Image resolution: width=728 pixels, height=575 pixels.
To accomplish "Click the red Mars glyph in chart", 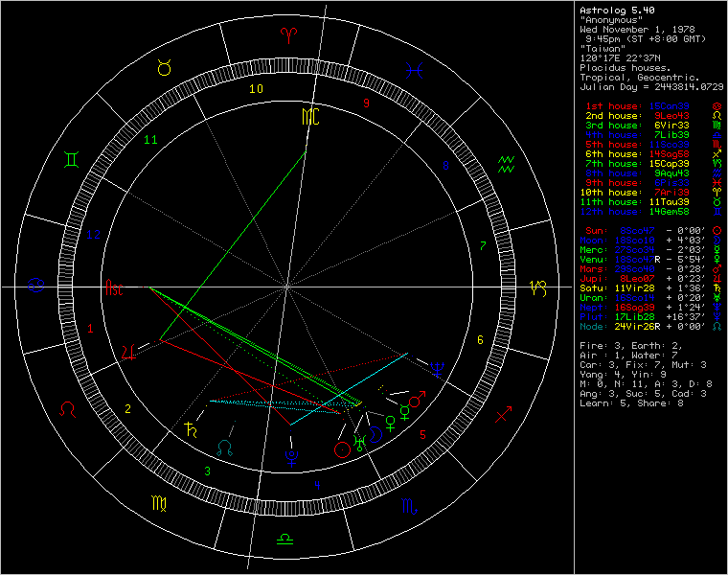I will coord(417,400).
